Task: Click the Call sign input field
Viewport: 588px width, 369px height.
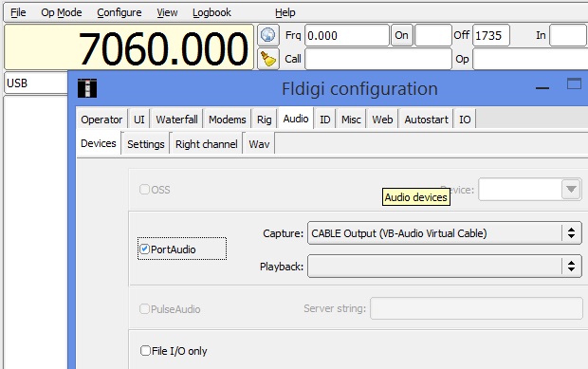Action: [378, 59]
